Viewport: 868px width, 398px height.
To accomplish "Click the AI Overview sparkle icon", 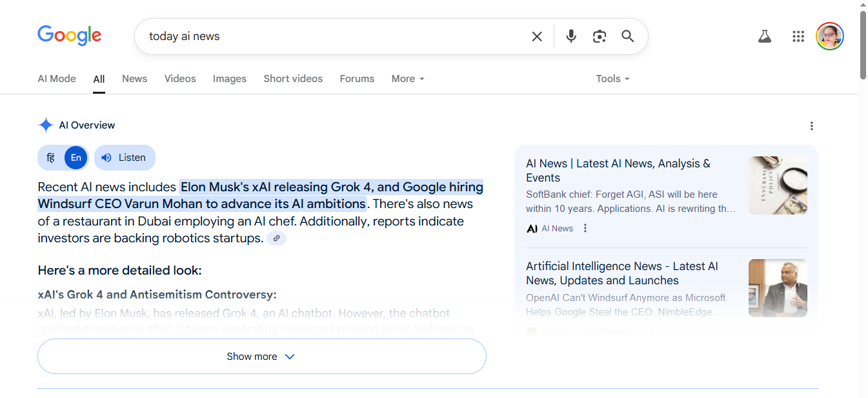I will pos(45,125).
